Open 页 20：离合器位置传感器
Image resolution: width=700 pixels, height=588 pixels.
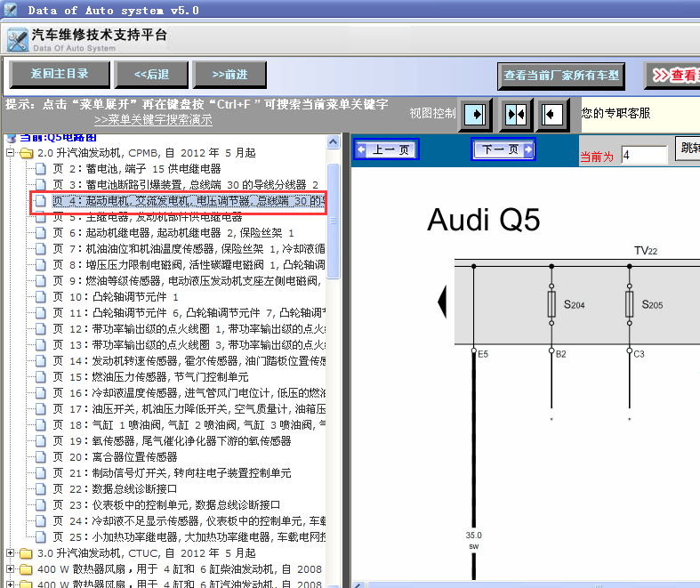115,457
